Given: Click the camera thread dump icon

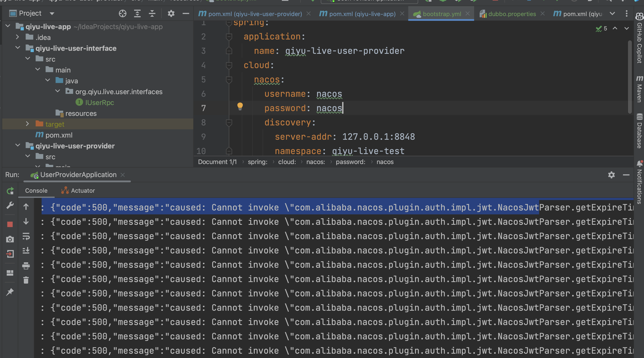Looking at the screenshot, I should click(x=10, y=239).
